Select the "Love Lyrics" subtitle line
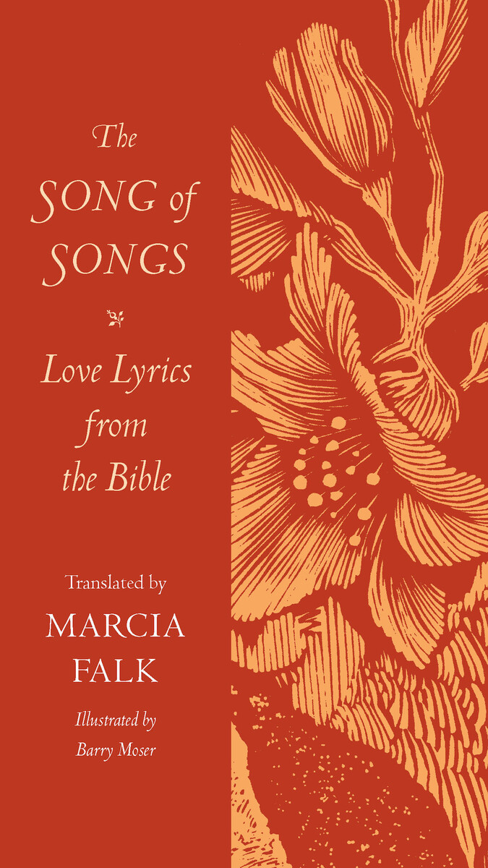Image resolution: width=488 pixels, height=868 pixels. coord(116,371)
